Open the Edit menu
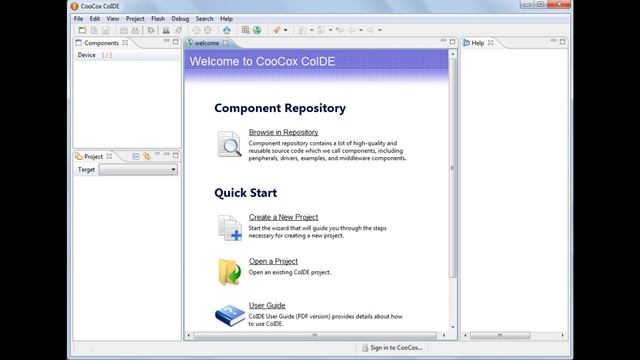The image size is (640, 360). 95,19
